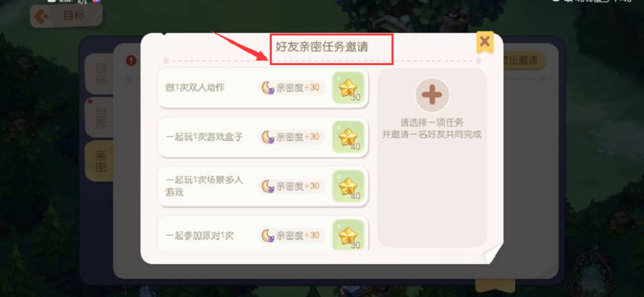Click star reward icon for 做1次双人动作

tap(348, 88)
